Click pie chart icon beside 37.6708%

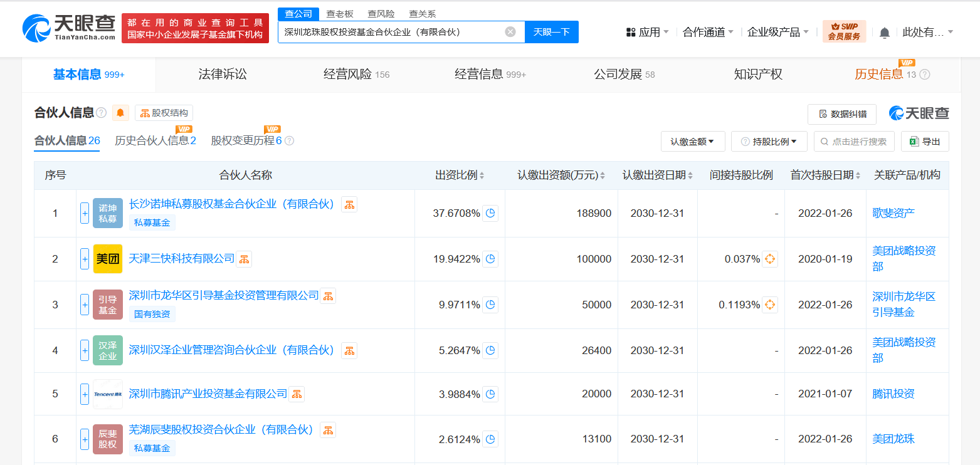tap(490, 213)
